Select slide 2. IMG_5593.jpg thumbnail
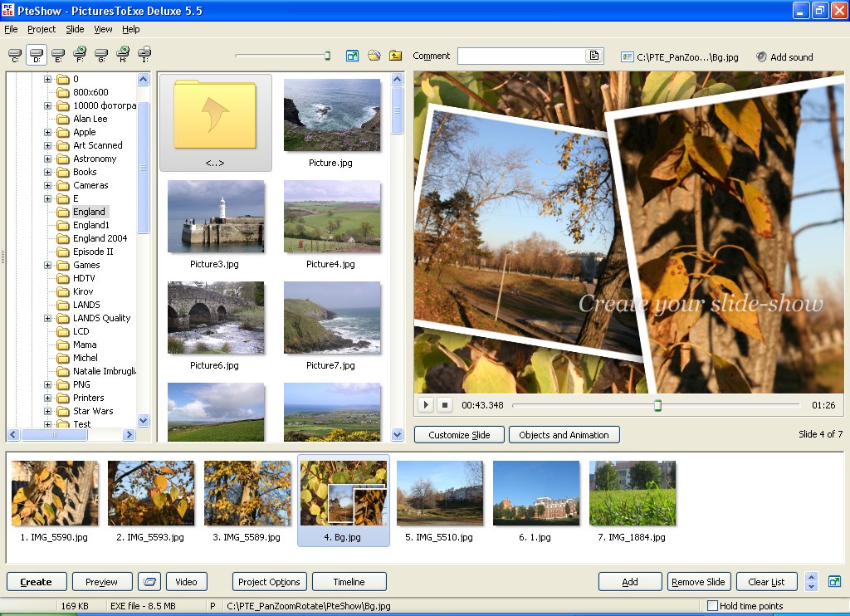 (x=151, y=493)
